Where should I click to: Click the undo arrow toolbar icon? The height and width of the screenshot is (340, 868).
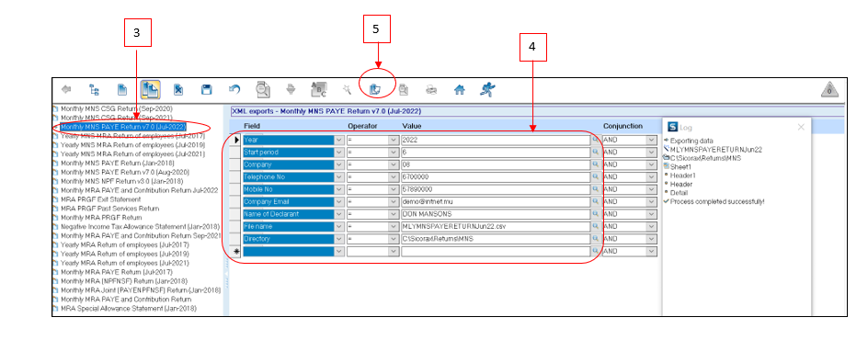[x=234, y=89]
